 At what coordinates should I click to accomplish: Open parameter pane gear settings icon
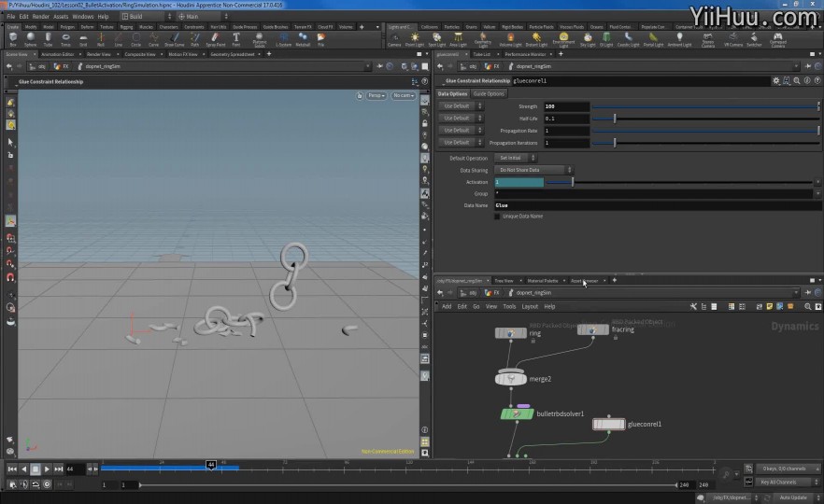(x=775, y=81)
